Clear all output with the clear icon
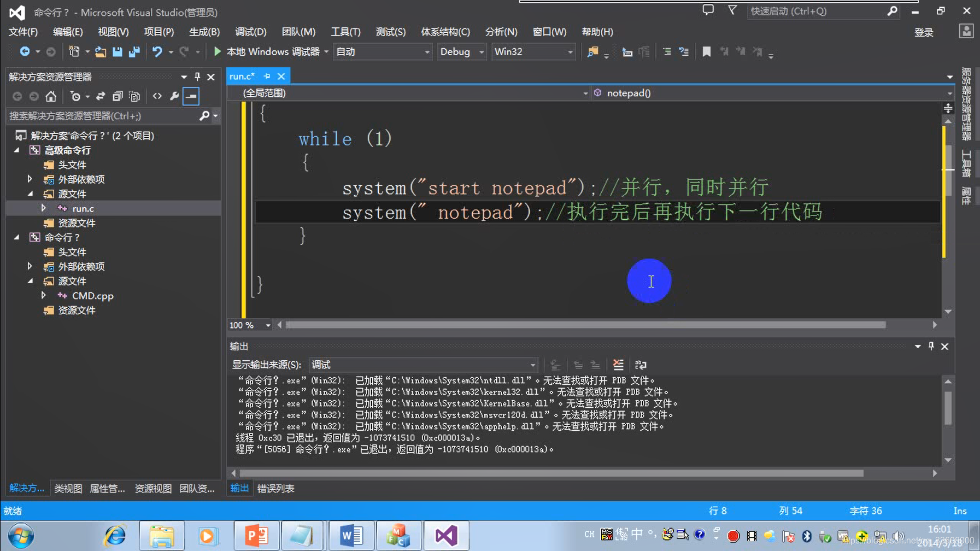This screenshot has width=980, height=551. [618, 365]
